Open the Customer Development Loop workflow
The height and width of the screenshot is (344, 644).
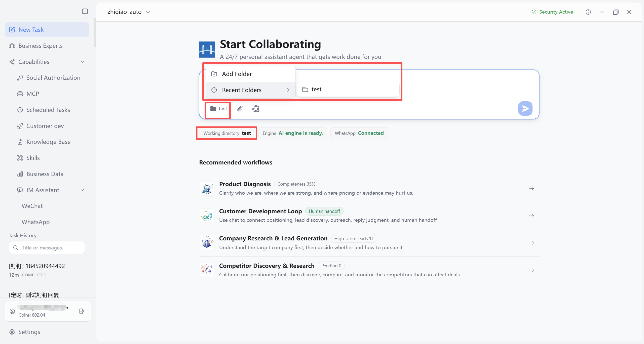[x=369, y=216]
